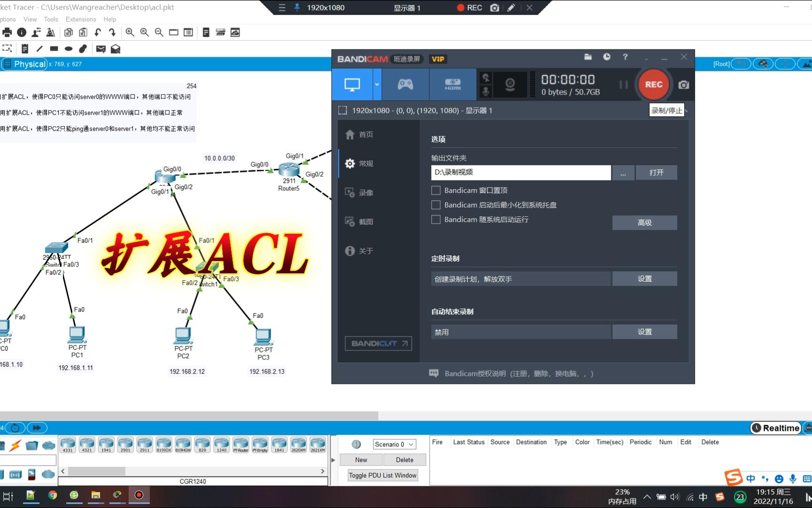Click the Delete scenario button
This screenshot has width=812, height=508.
[x=405, y=460]
